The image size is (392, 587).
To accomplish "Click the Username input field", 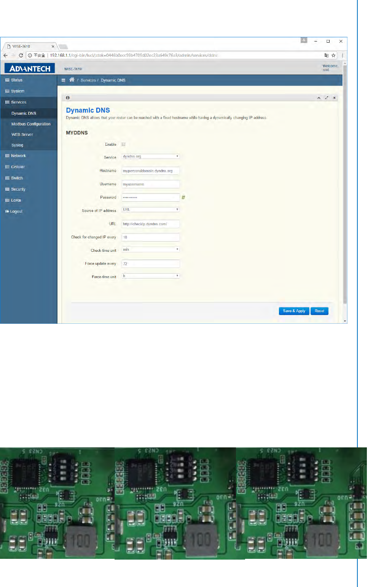I will point(151,184).
